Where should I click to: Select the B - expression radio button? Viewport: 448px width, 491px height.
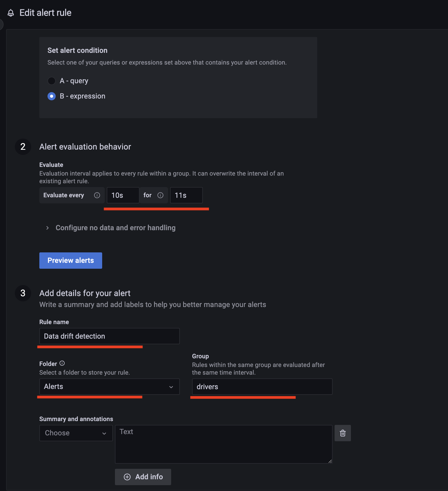pos(52,96)
